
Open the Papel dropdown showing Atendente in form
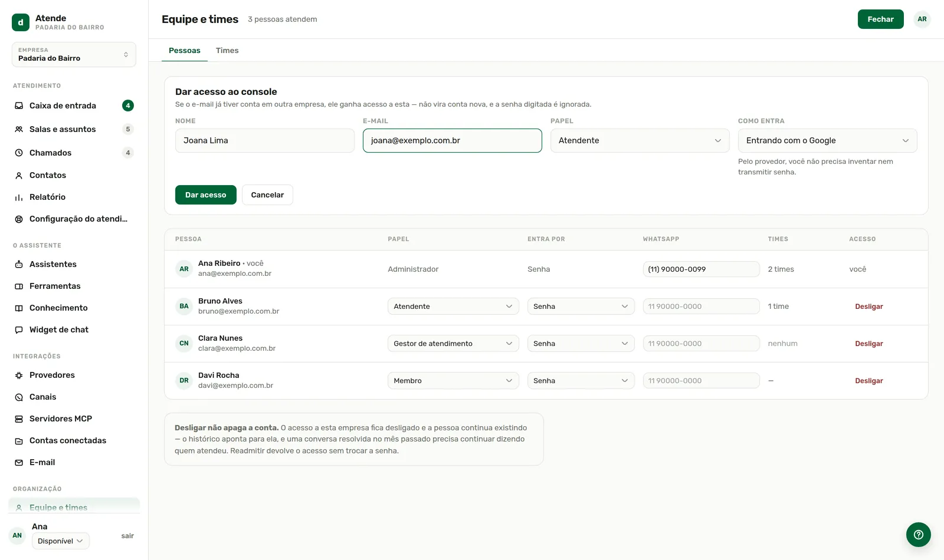[640, 141]
